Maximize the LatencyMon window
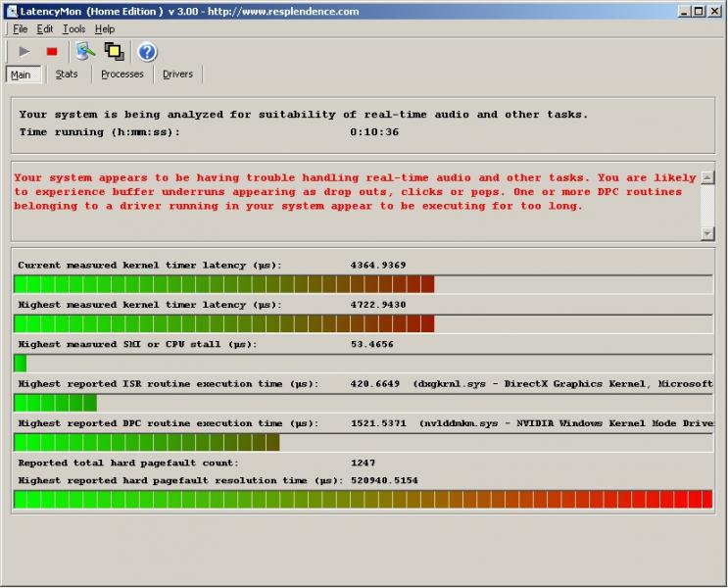This screenshot has height=588, width=728. point(699,11)
